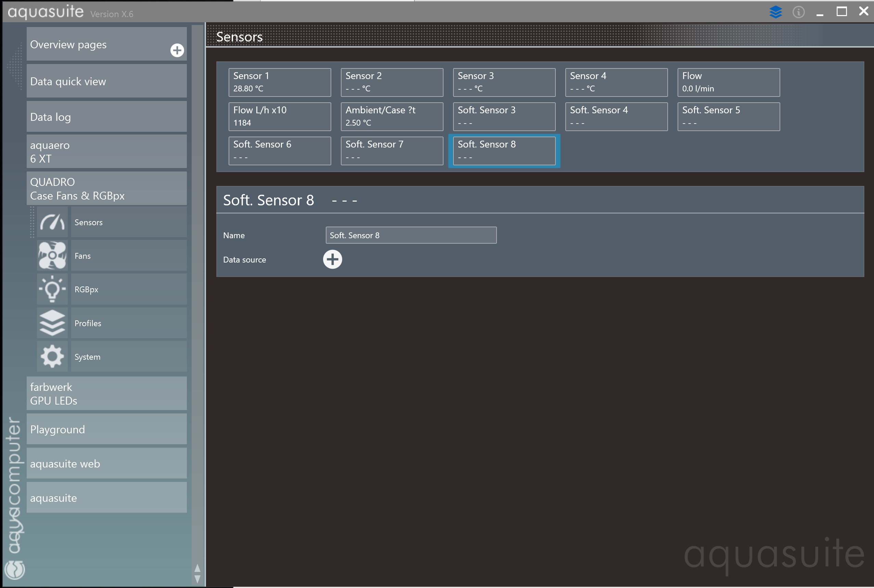This screenshot has height=588, width=874.
Task: Add a new overview page with plus icon
Action: click(x=177, y=50)
